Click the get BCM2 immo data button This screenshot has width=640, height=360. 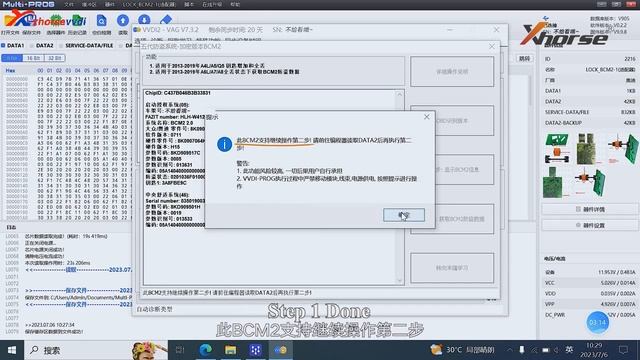tap(452, 219)
